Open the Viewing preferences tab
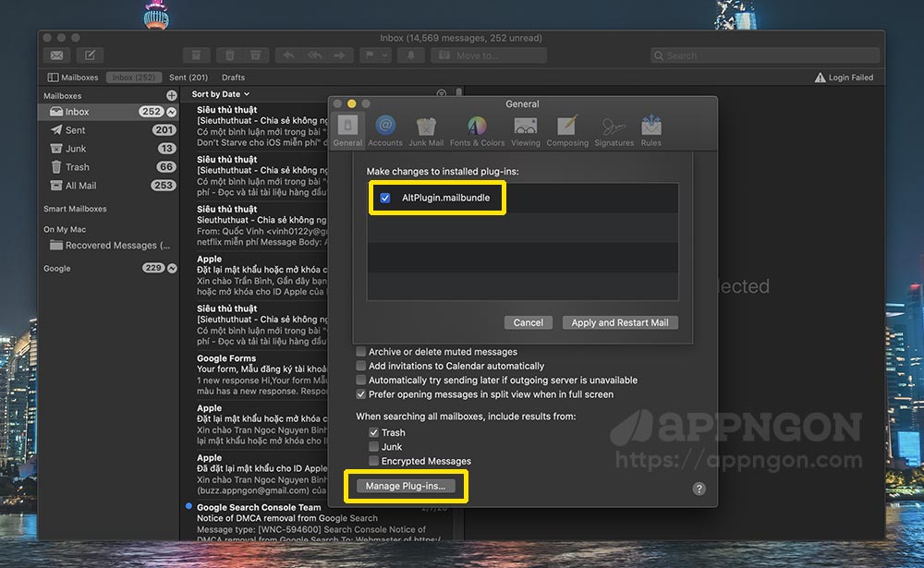The image size is (924, 568). tap(525, 131)
